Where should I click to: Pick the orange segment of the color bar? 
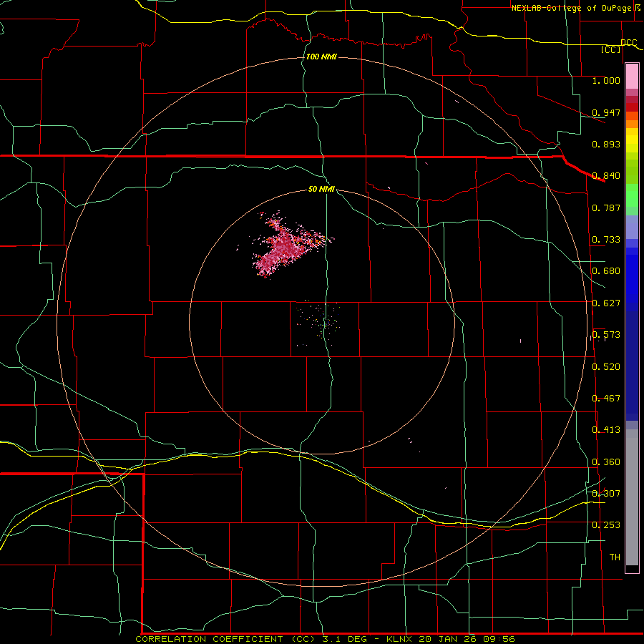[x=632, y=124]
